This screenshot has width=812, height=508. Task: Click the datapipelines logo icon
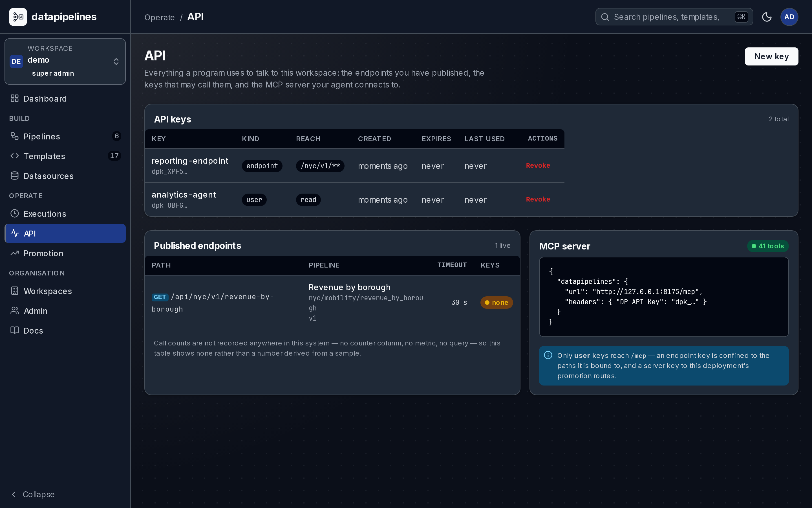point(18,17)
